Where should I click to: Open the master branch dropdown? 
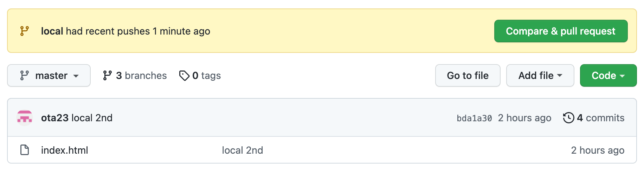tap(49, 75)
